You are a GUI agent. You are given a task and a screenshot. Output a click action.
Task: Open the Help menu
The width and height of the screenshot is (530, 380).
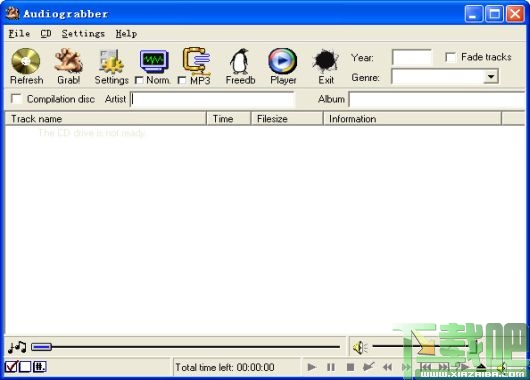(x=126, y=33)
